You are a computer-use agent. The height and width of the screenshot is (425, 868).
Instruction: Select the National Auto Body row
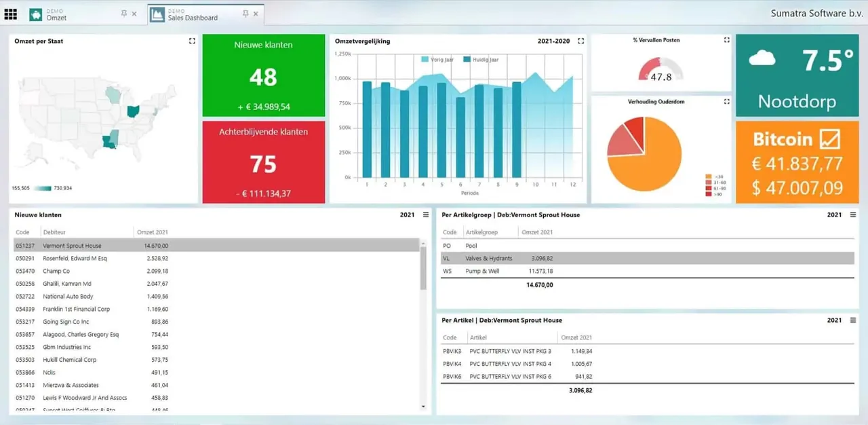[217, 297]
